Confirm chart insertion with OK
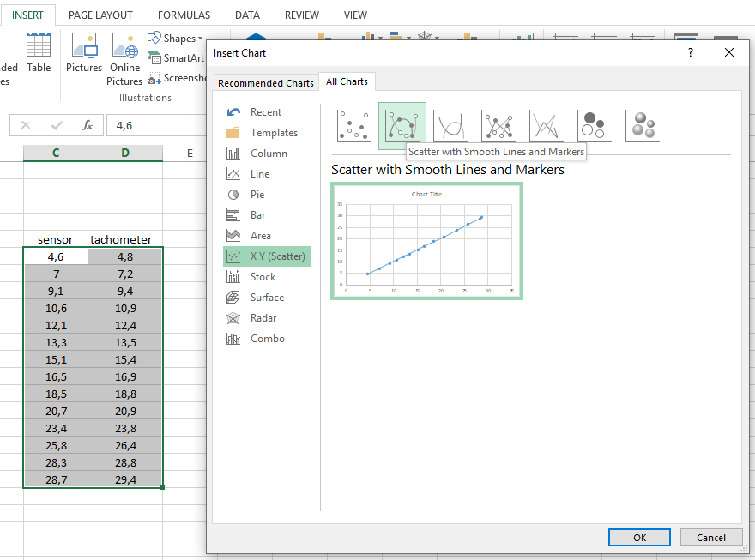 click(639, 537)
